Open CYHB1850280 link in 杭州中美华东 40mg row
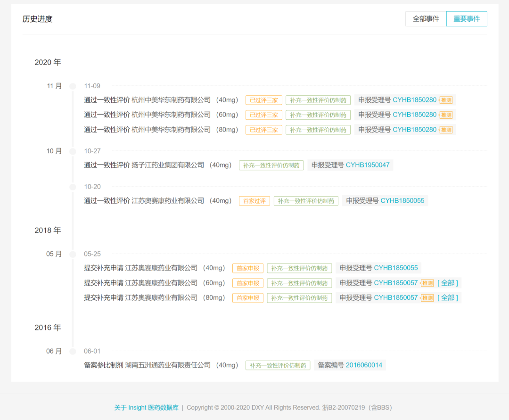Screen dimensions: 509x420 (415, 100)
